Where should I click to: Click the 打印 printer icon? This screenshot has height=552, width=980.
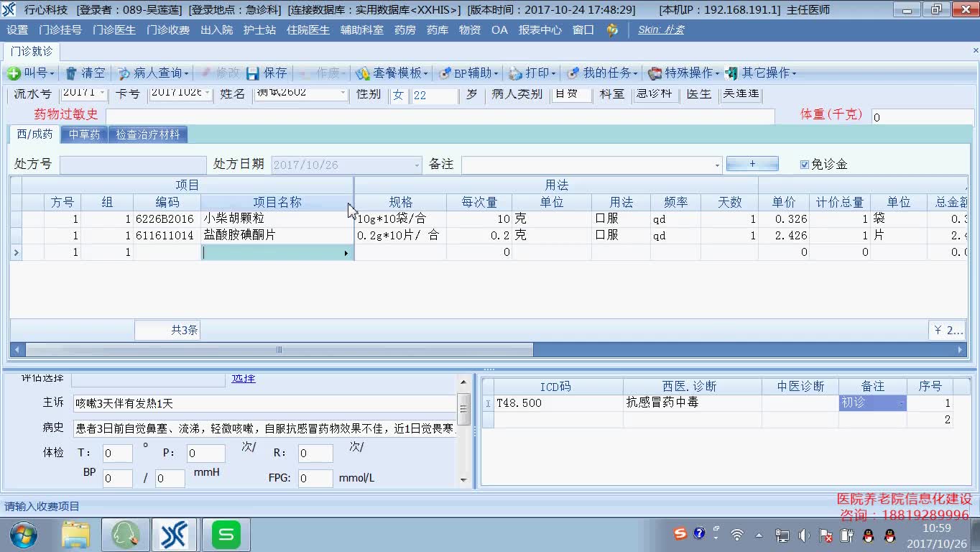click(x=515, y=73)
